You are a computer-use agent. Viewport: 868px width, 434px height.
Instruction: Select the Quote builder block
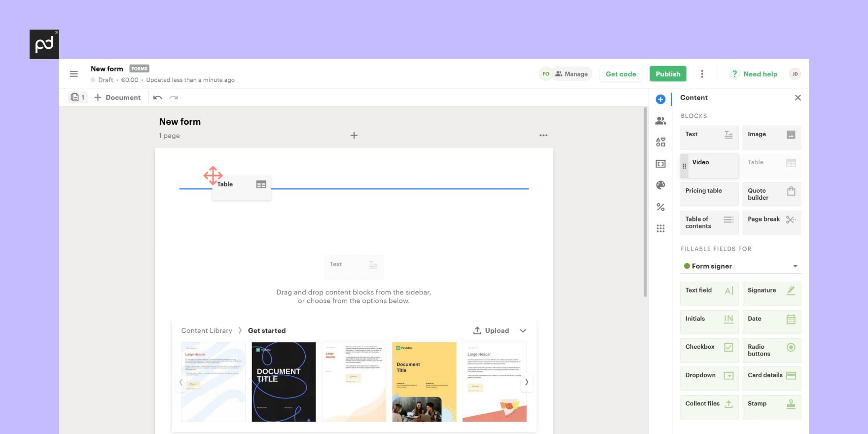[x=772, y=194]
